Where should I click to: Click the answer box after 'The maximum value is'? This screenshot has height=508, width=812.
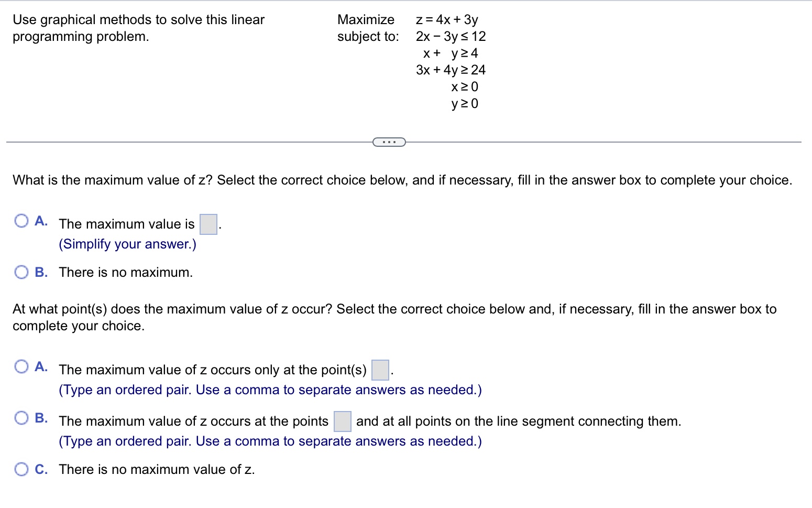click(208, 224)
